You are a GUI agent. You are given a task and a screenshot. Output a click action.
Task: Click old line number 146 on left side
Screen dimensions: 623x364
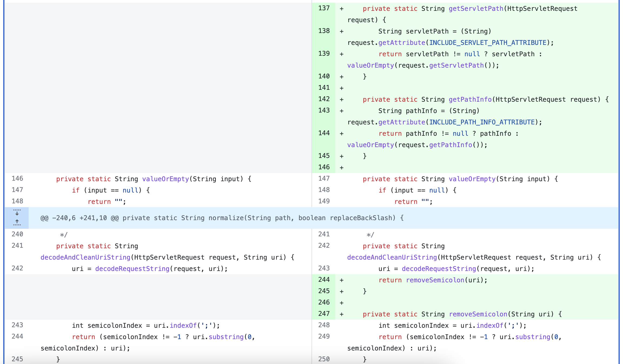tap(17, 178)
